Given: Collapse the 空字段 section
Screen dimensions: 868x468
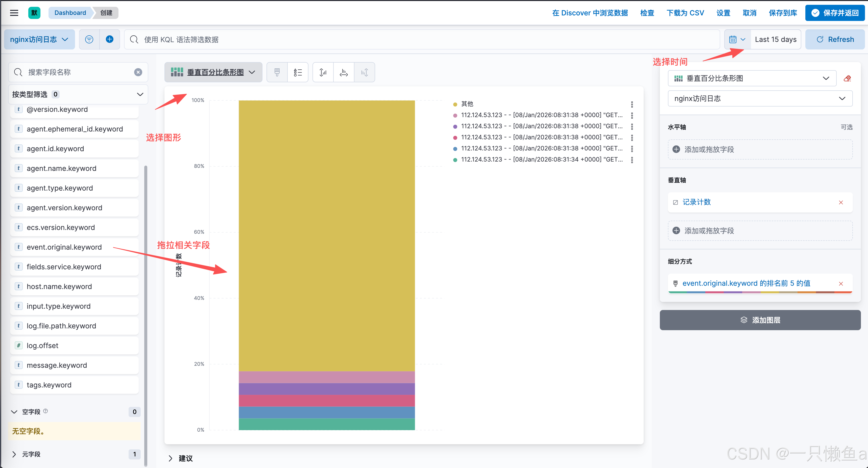Looking at the screenshot, I should point(14,411).
